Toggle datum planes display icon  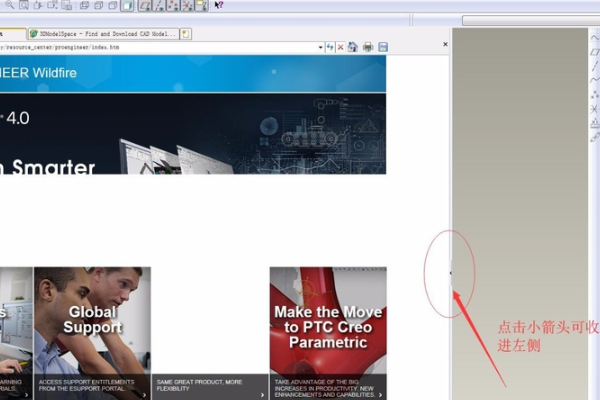tap(145, 6)
